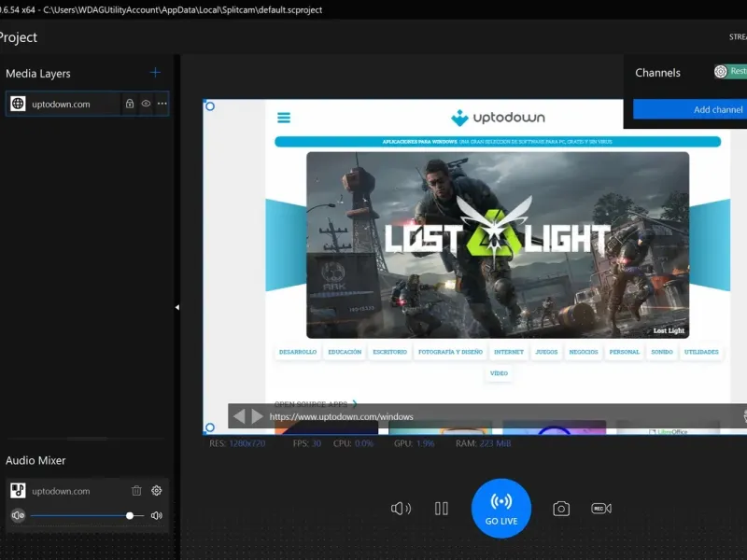Select the JUEGOS category tab
747x560 pixels.
pos(546,352)
